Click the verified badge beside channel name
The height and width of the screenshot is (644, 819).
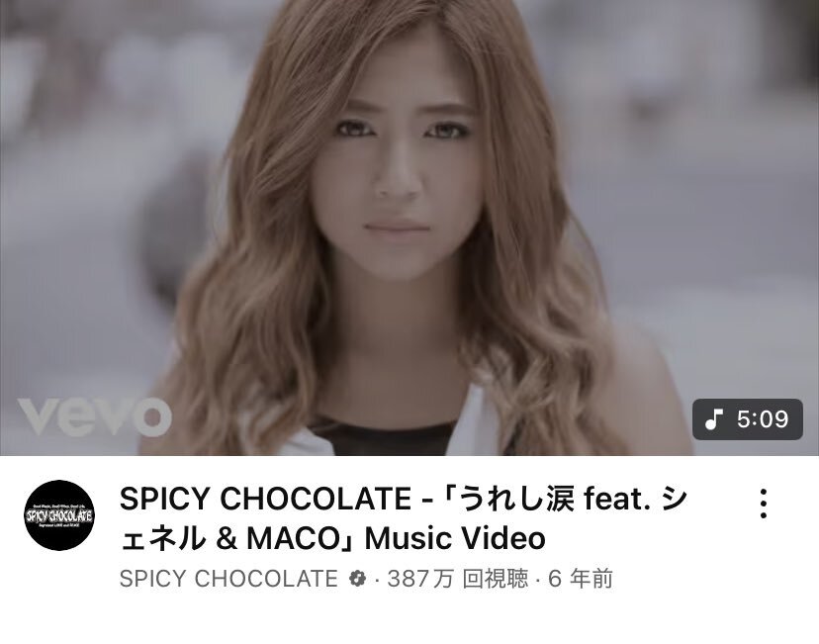[x=357, y=579]
